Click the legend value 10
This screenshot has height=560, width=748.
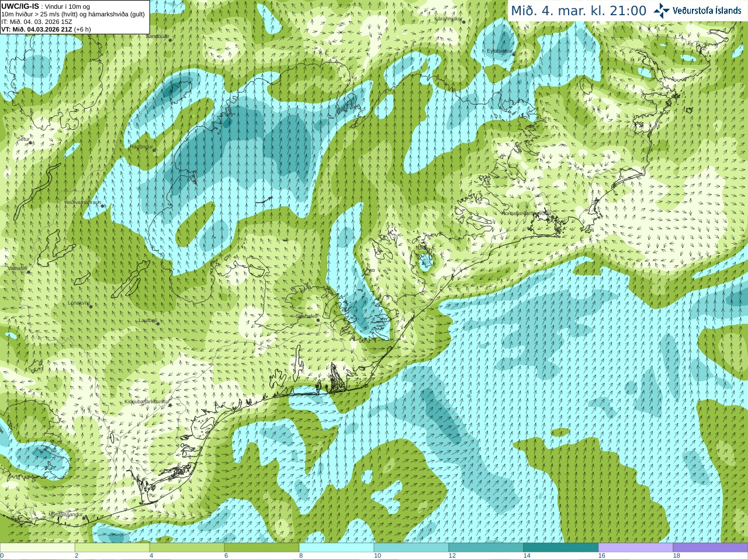[378, 556]
